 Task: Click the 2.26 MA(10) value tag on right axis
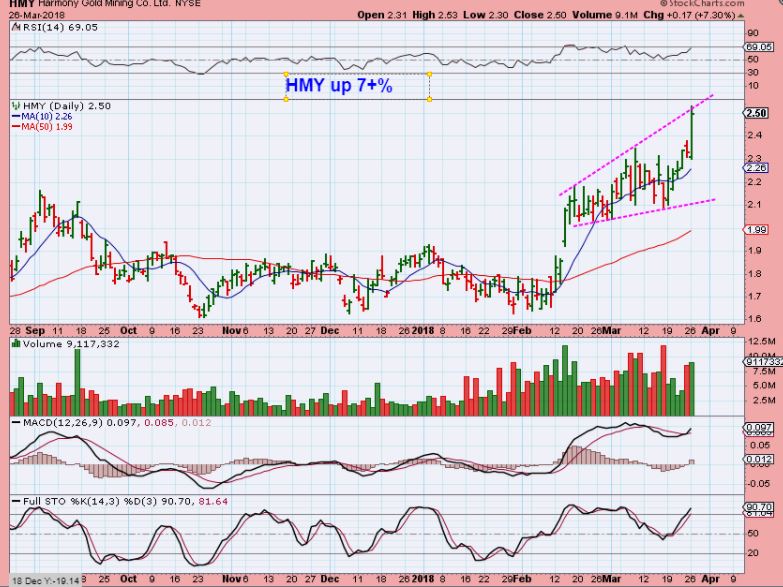click(756, 168)
